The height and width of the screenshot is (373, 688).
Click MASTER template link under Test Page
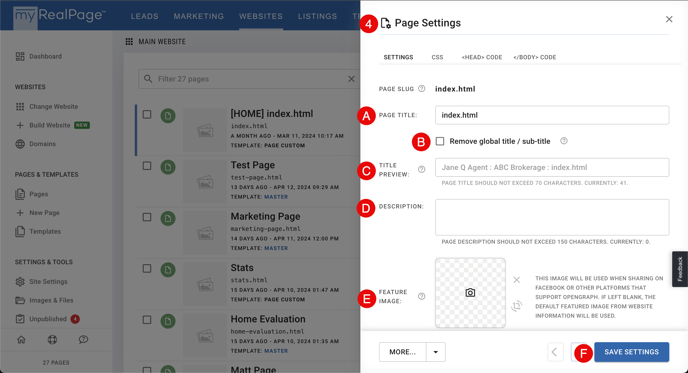276,197
